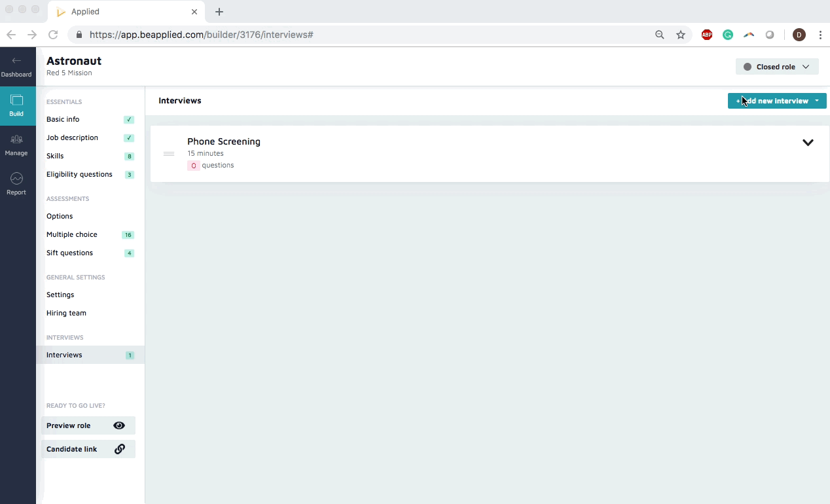Click the Job description checkmark badge
This screenshot has width=830, height=504.
point(129,138)
